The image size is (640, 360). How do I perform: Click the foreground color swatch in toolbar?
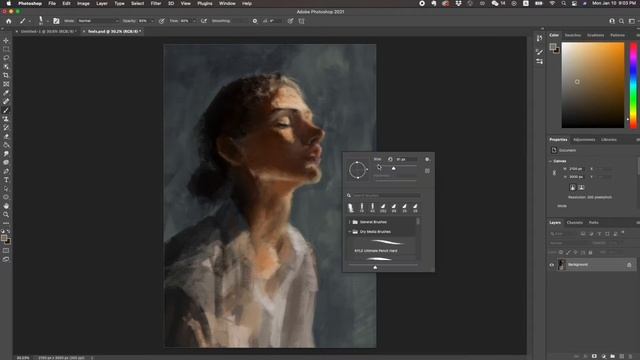click(4, 238)
